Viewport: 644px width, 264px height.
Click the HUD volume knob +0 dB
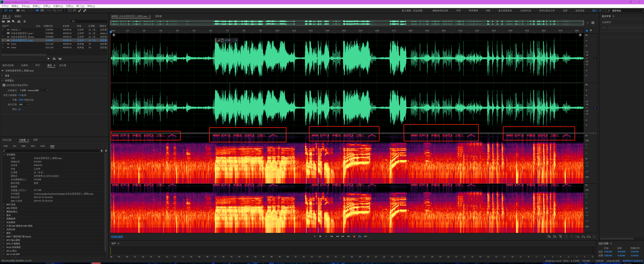(222, 40)
